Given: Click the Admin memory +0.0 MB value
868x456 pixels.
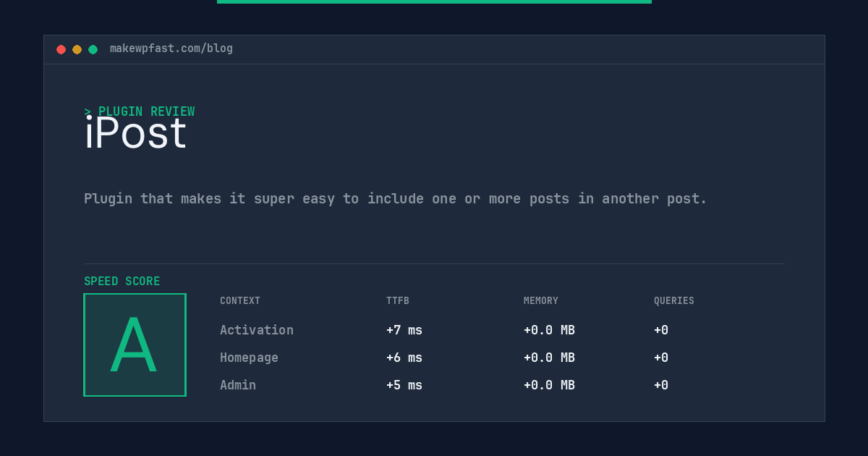Looking at the screenshot, I should (549, 385).
